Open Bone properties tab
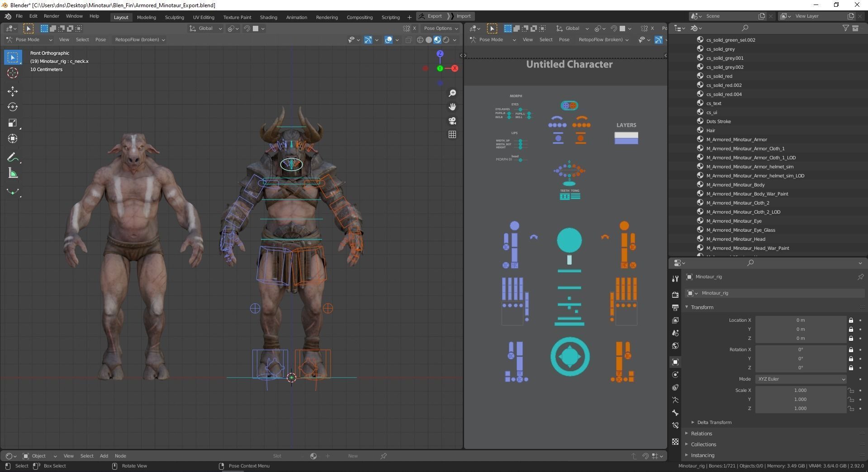The height and width of the screenshot is (472, 868). pos(675,413)
